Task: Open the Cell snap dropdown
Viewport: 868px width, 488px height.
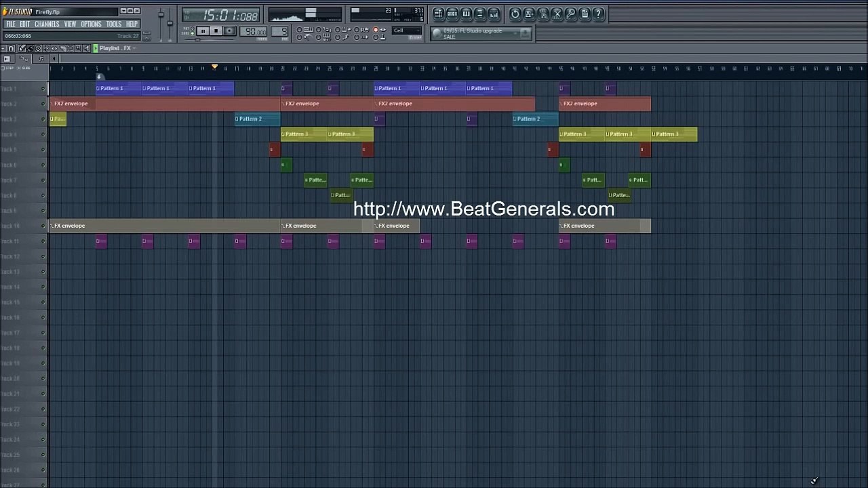Action: (407, 30)
